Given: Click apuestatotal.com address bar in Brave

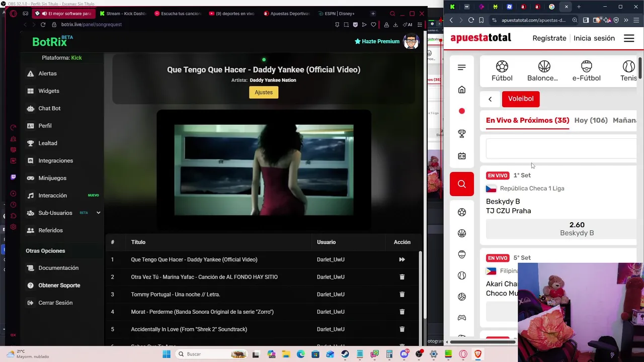Looking at the screenshot, I should (533, 20).
